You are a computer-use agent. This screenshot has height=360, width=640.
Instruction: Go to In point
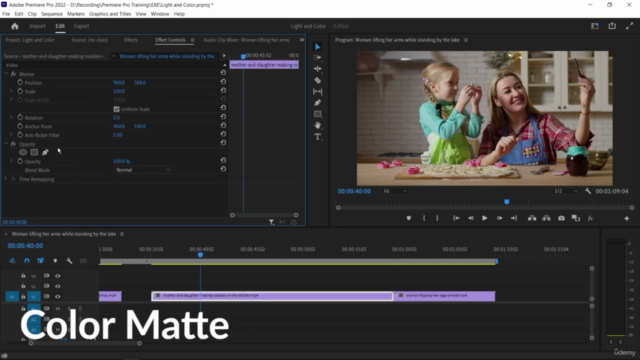click(x=456, y=218)
